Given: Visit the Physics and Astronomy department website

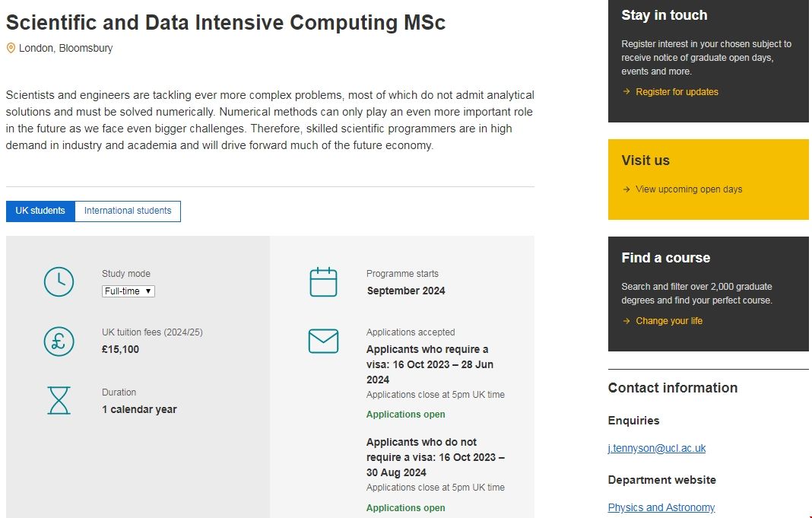Looking at the screenshot, I should tap(661, 507).
